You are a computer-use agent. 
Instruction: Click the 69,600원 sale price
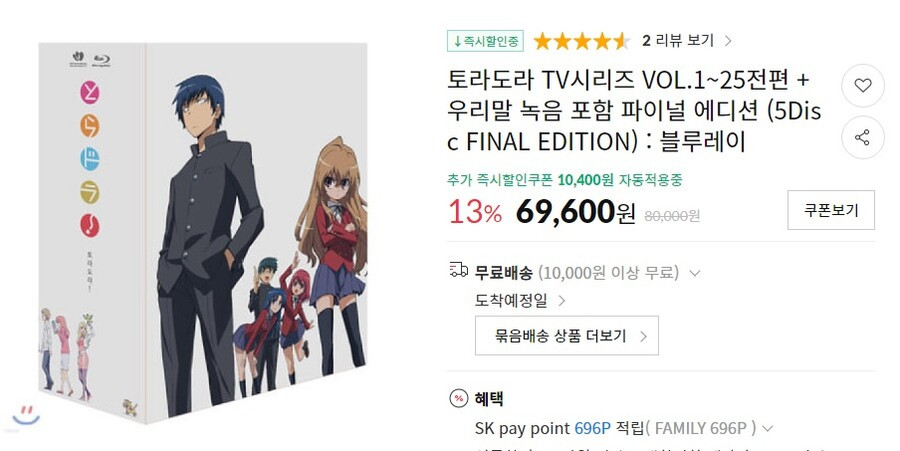point(576,212)
